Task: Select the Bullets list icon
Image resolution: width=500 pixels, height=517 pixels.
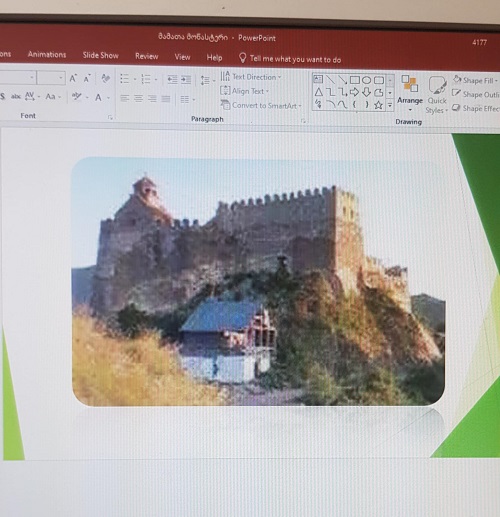Action: click(125, 79)
